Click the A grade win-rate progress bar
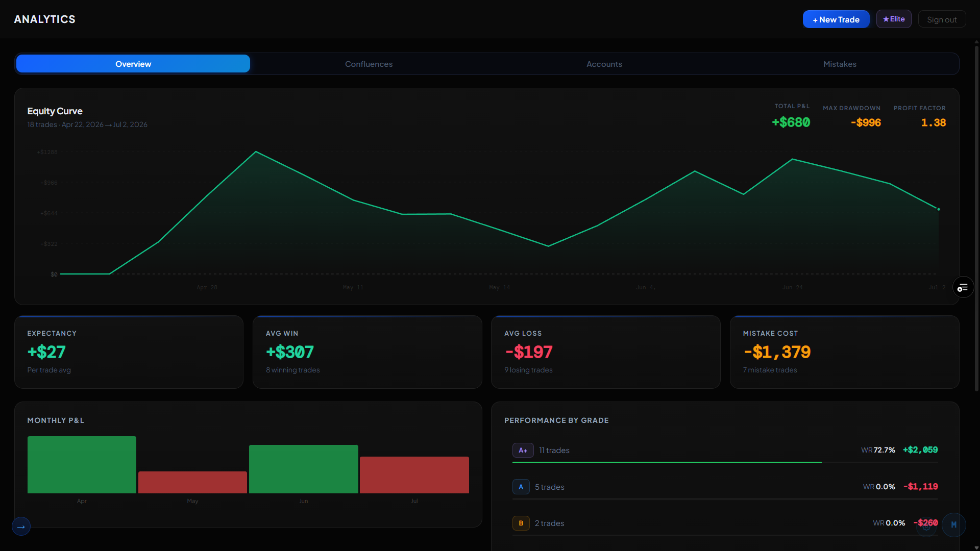The height and width of the screenshot is (551, 980). click(725, 499)
